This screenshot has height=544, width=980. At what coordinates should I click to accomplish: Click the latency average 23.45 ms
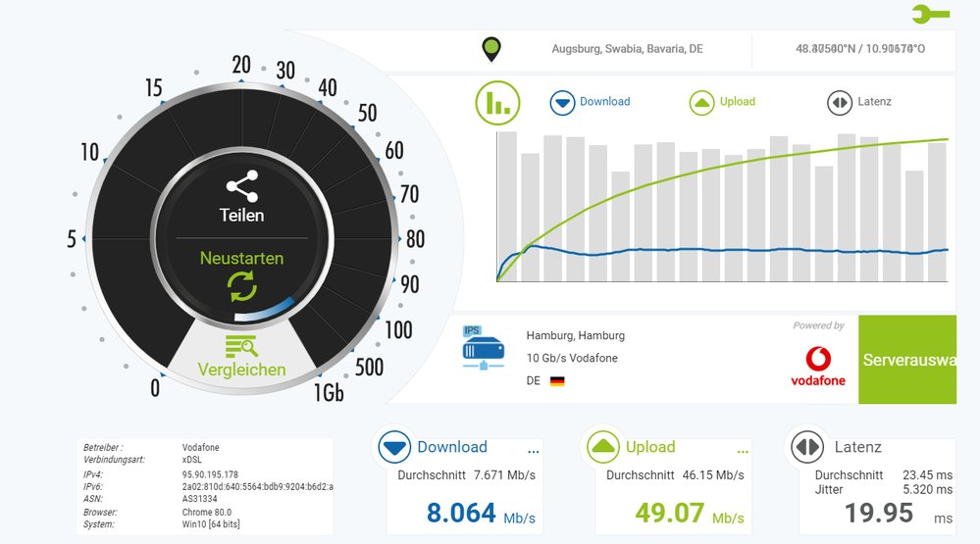(927, 475)
